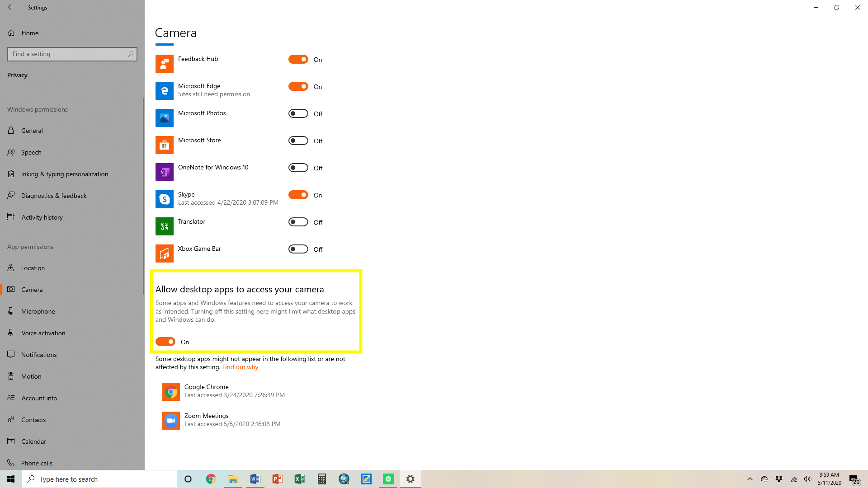
Task: Enable camera access for Microsoft Store
Action: 298,141
